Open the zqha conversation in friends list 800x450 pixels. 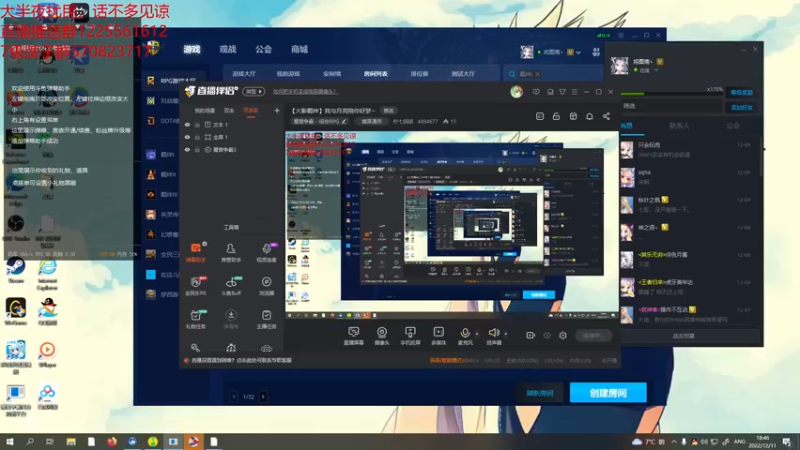point(689,178)
